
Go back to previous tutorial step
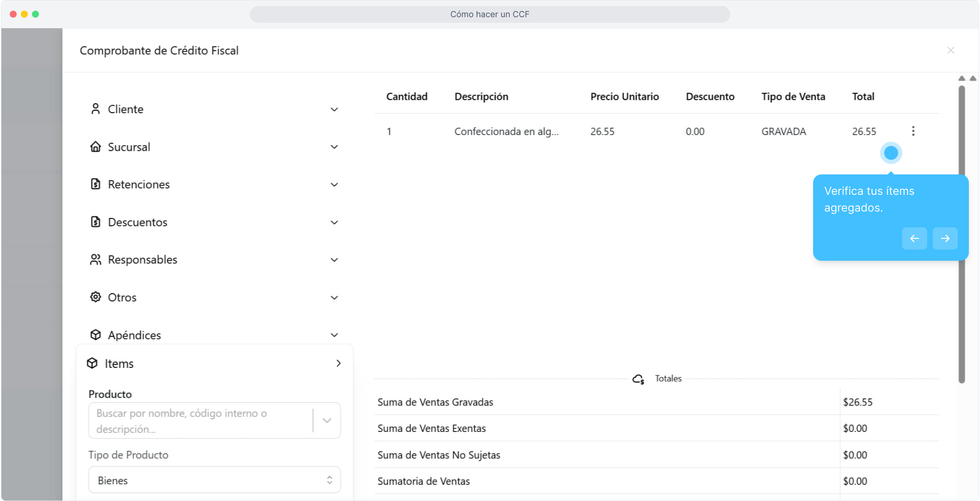914,238
